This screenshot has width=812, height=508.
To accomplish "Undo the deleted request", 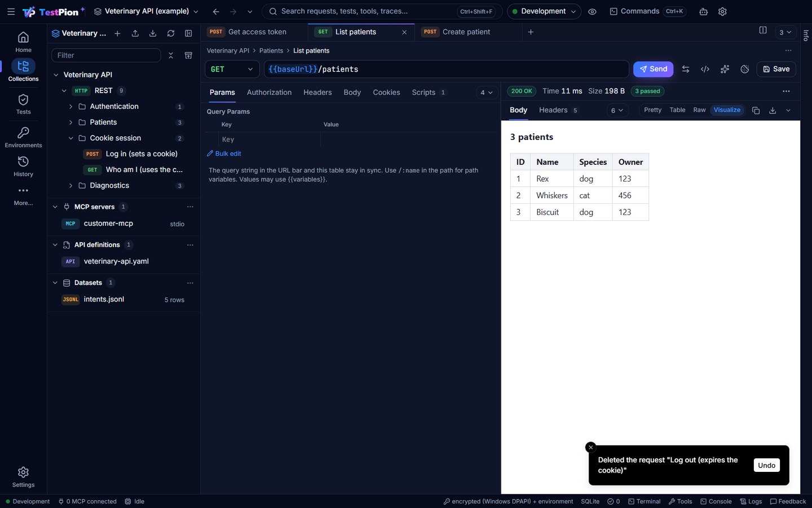I will point(766,465).
